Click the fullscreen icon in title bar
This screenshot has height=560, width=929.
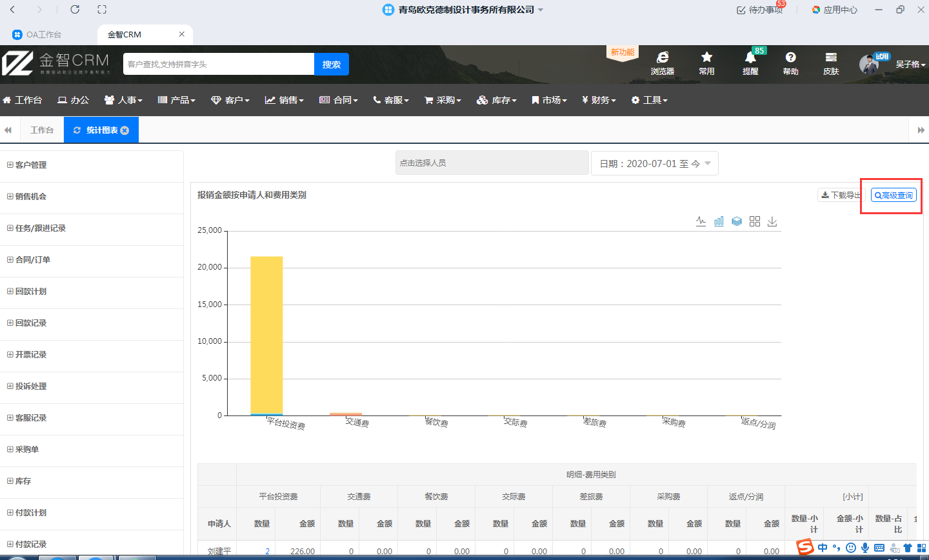[x=102, y=10]
